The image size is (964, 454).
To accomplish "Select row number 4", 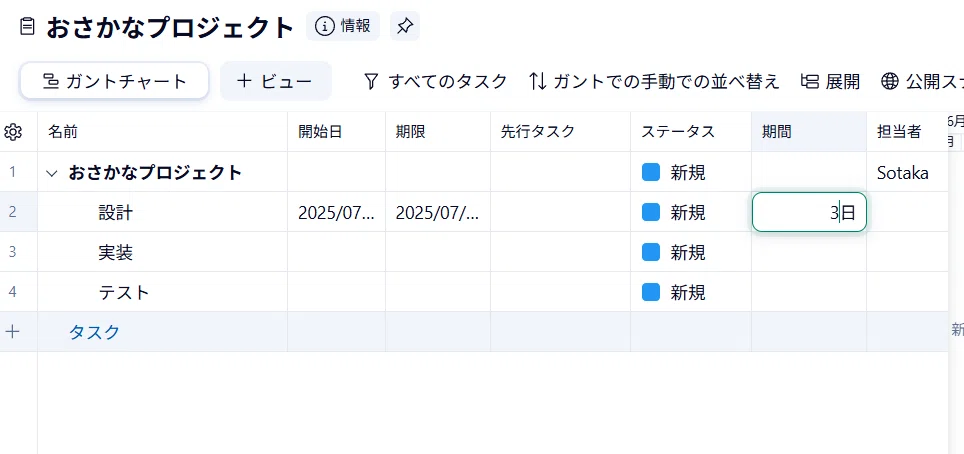I will coord(13,292).
